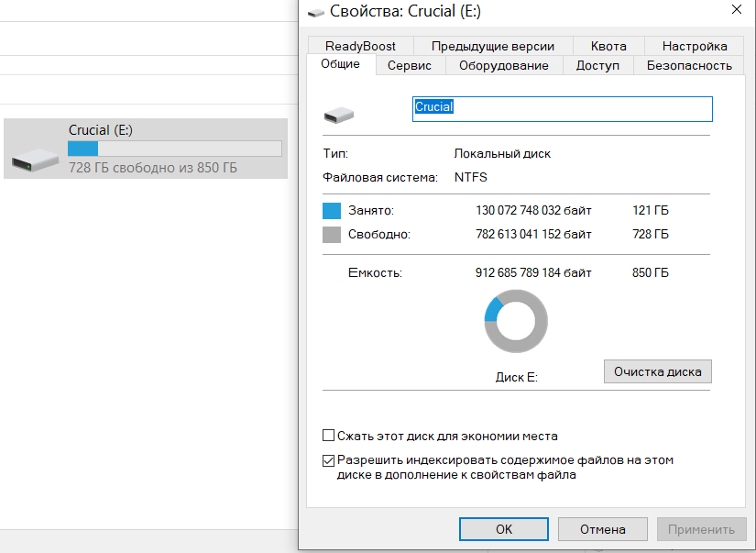Viewport: 756px width, 553px height.
Task: Enable Сжать этот диск для экономии места
Action: pyautogui.click(x=328, y=436)
